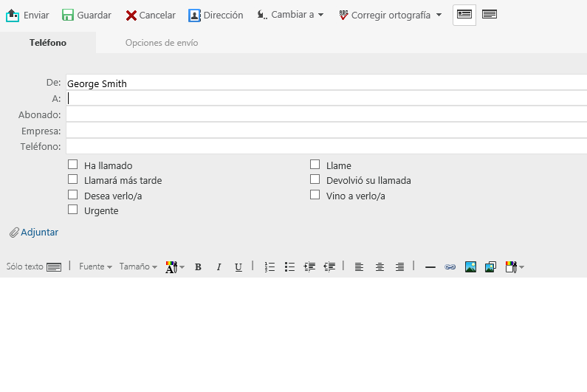
Task: Click the De field with George Smith
Action: [326, 83]
